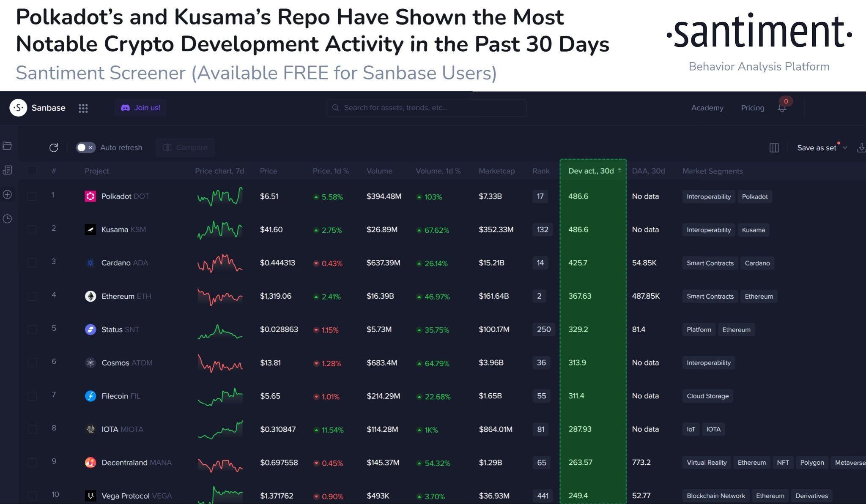Click the Interoperability tag on the Cosmos row
Screen dimensions: 866x504
pos(708,362)
